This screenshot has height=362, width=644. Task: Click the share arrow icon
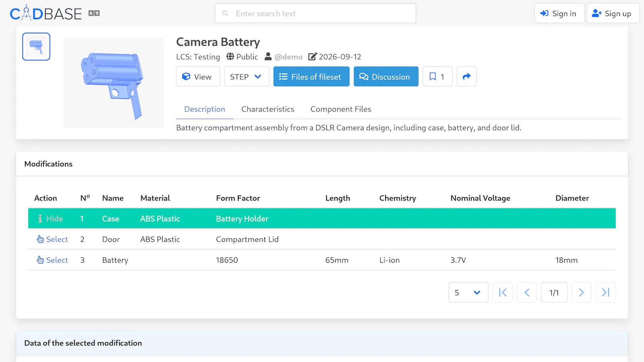(466, 76)
